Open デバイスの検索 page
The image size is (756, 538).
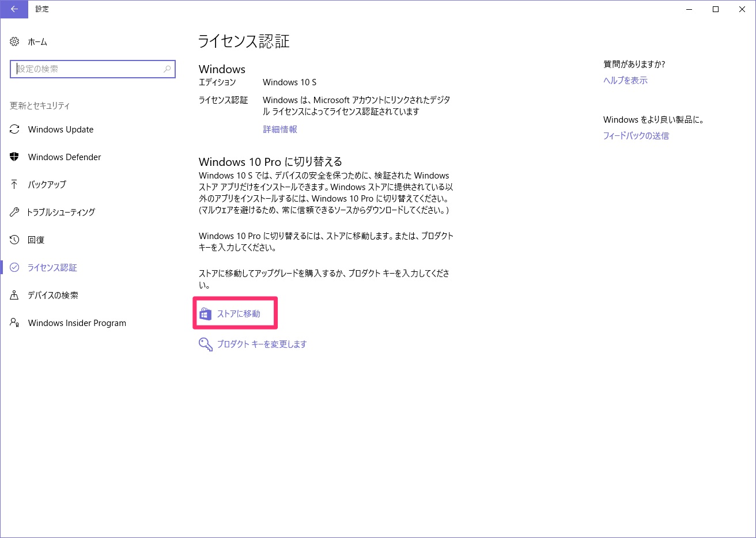pyautogui.click(x=53, y=295)
